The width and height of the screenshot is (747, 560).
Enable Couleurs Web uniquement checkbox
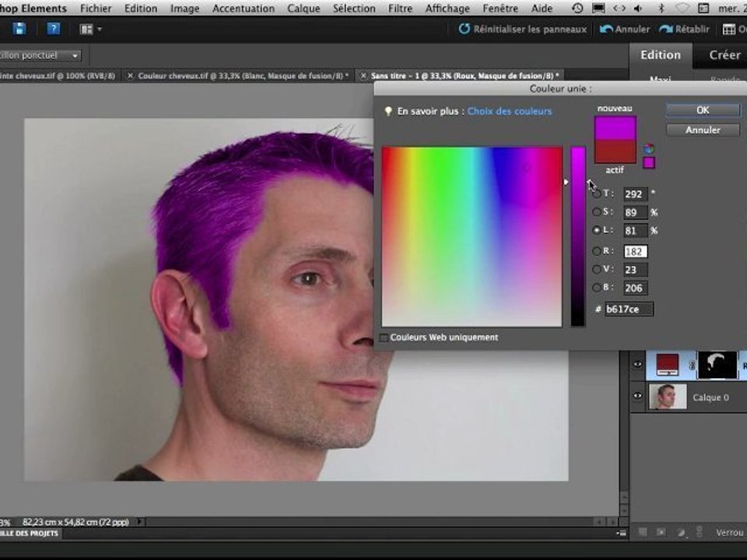[384, 338]
